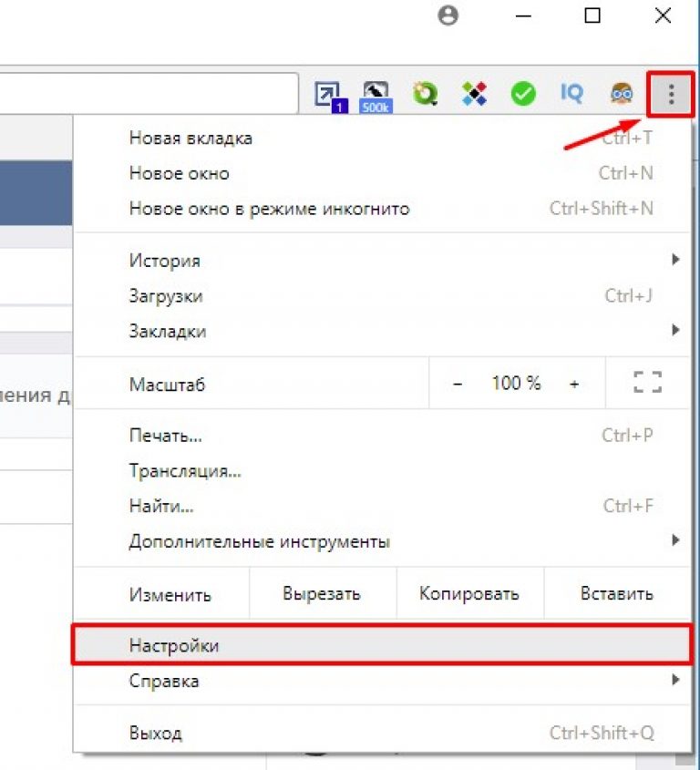
Task: Click the extension icon labeled 500k
Action: point(376,97)
